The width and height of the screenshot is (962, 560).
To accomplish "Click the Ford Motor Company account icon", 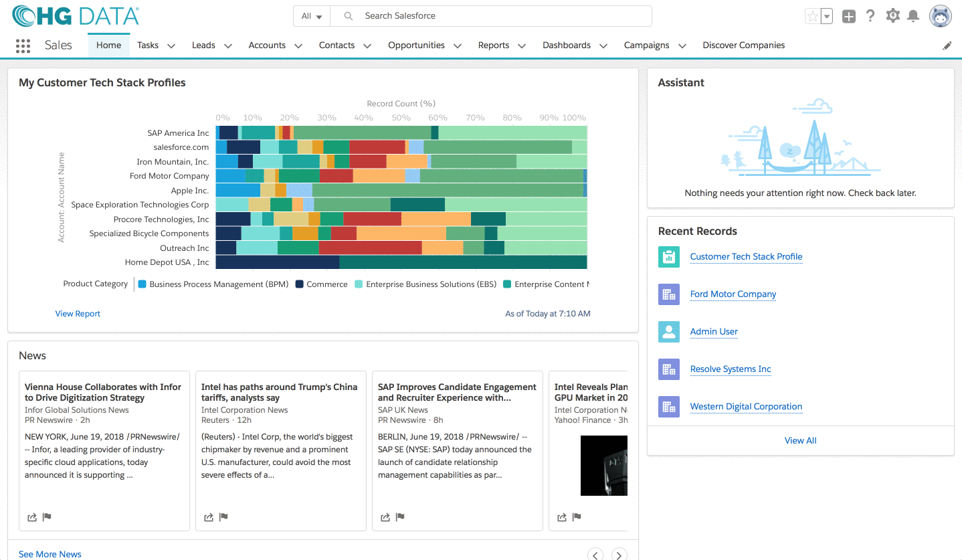I will pos(669,294).
